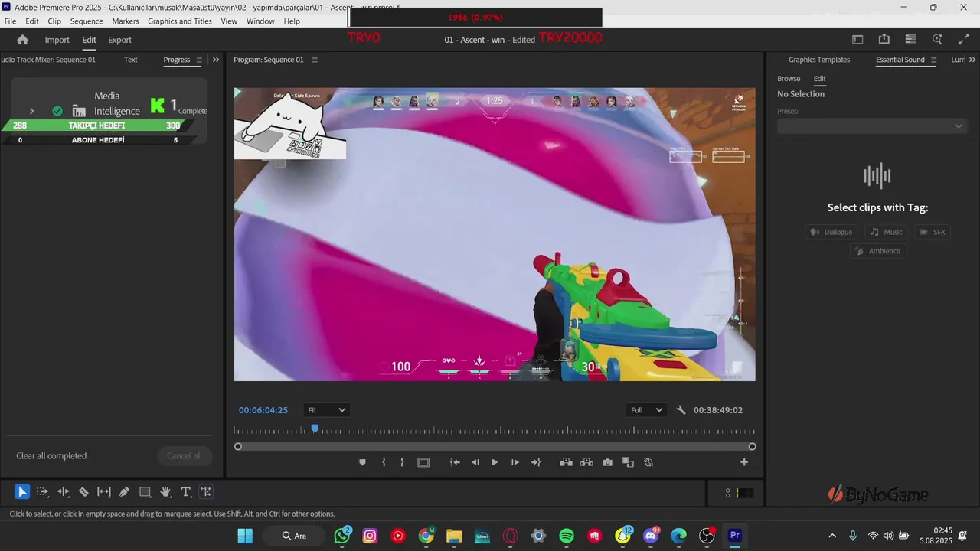Select the Track Select Forward tool
The width and height of the screenshot is (980, 551).
click(x=43, y=492)
